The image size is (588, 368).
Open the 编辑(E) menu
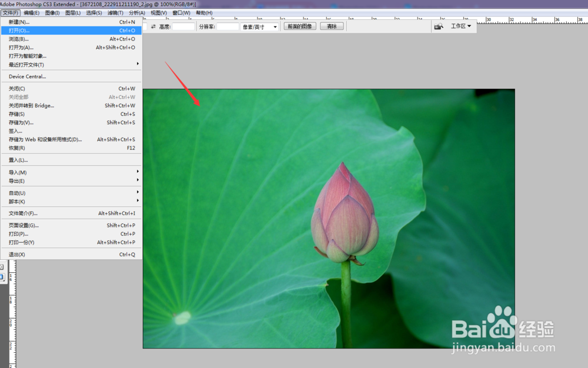(32, 13)
